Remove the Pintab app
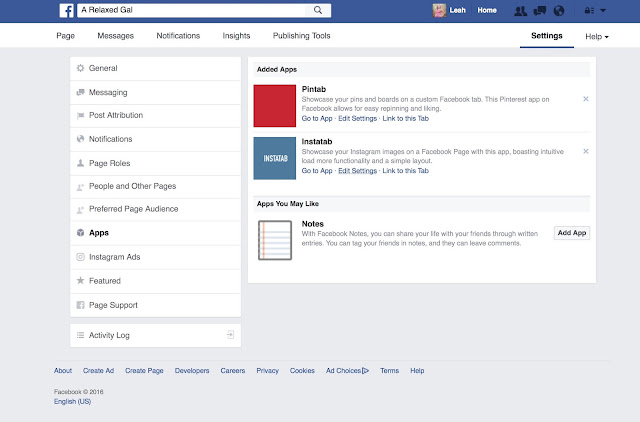This screenshot has width=640, height=422. [x=586, y=99]
